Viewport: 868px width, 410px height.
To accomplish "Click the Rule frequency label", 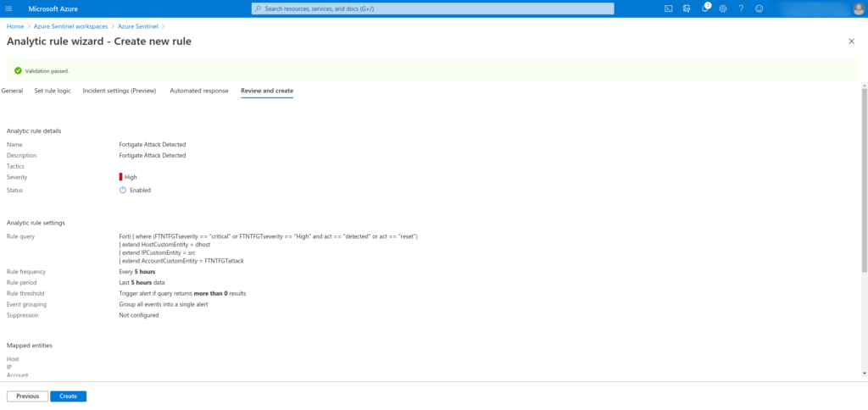I will [26, 272].
